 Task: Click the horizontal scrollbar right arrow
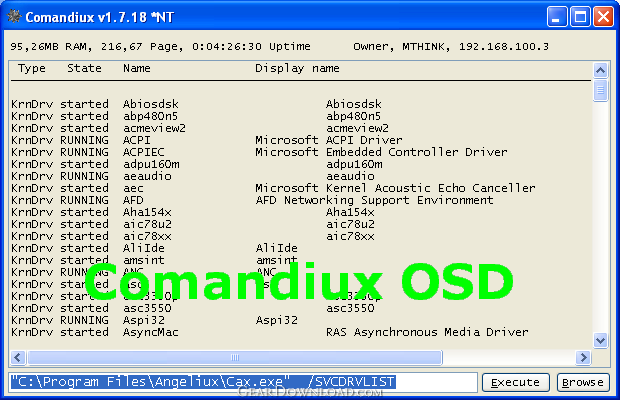[583, 357]
